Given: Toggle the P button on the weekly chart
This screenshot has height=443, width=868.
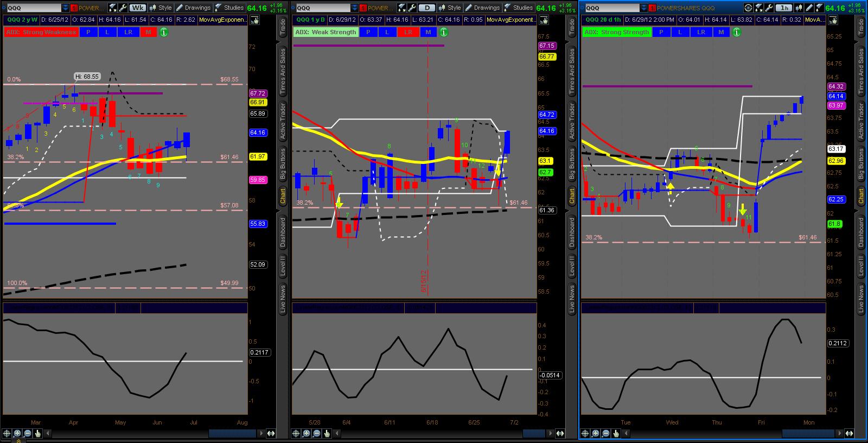Looking at the screenshot, I should tap(88, 32).
